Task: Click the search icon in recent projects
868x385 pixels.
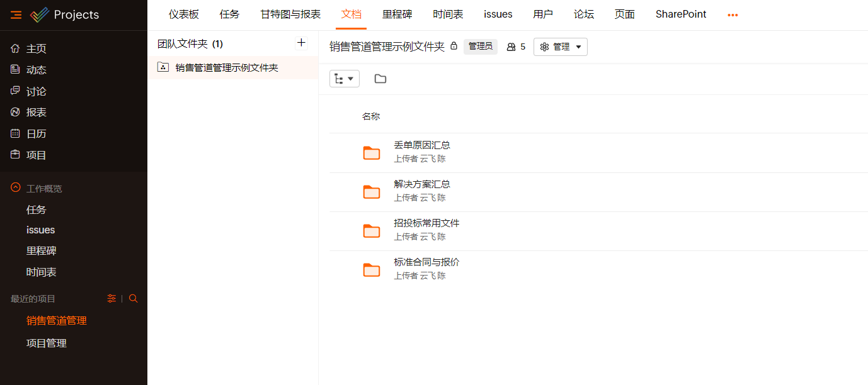Action: [x=133, y=299]
